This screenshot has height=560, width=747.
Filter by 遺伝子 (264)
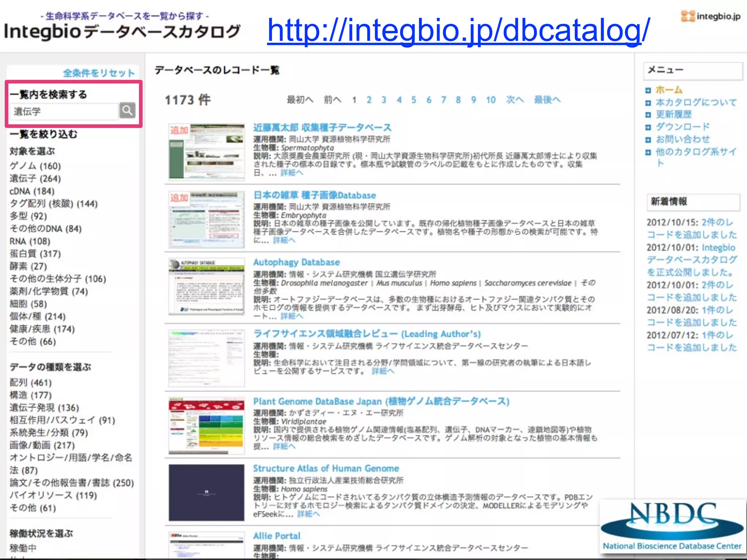[x=35, y=178]
